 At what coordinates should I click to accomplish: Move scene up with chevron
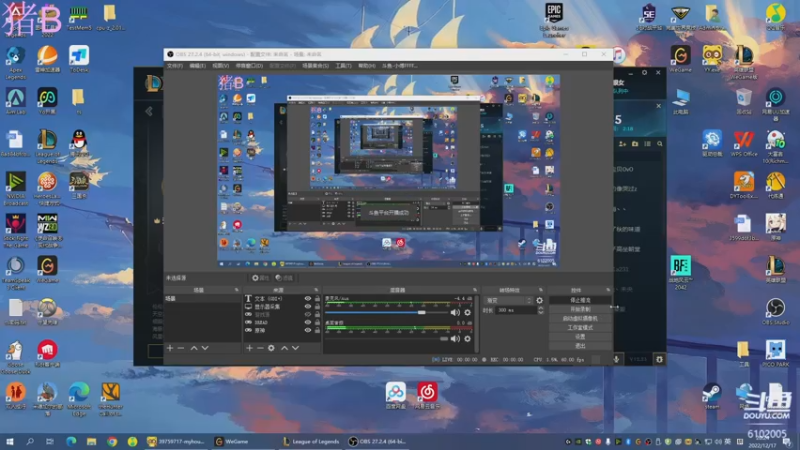194,348
